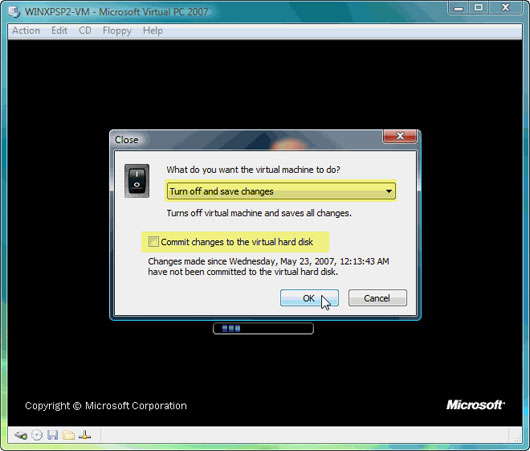
Task: Open the Help menu
Action: pos(153,30)
